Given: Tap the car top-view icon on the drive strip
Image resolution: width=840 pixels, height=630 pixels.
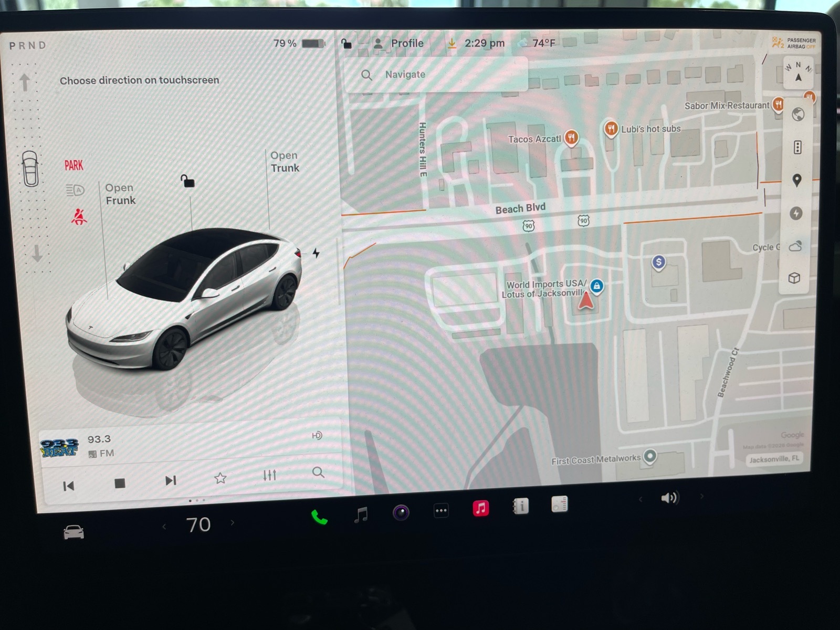Looking at the screenshot, I should point(30,169).
